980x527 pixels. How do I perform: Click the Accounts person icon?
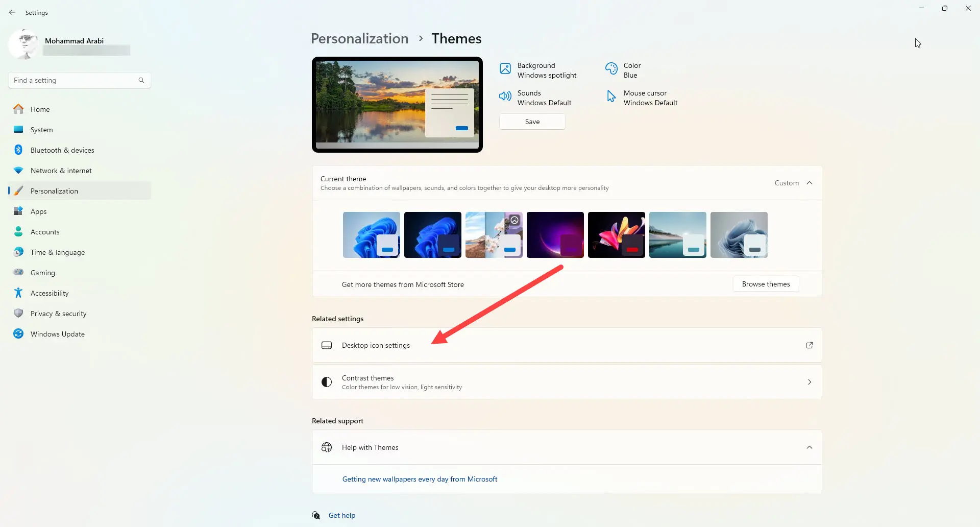[x=18, y=231]
